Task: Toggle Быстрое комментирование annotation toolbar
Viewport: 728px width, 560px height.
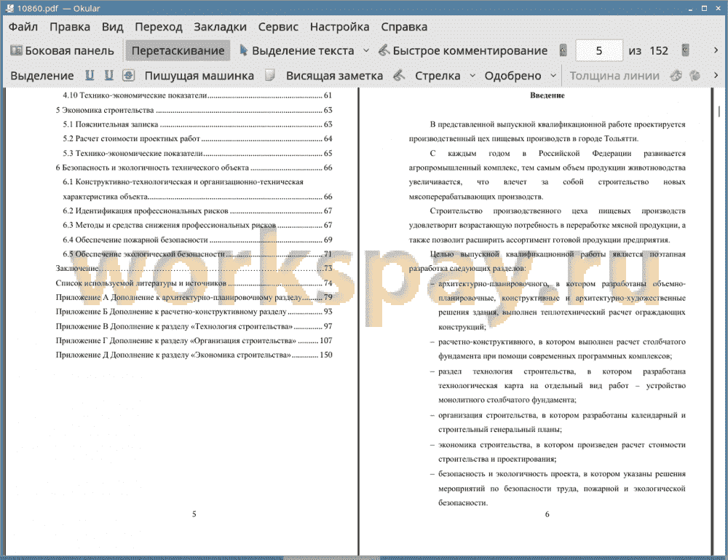Action: 463,51
